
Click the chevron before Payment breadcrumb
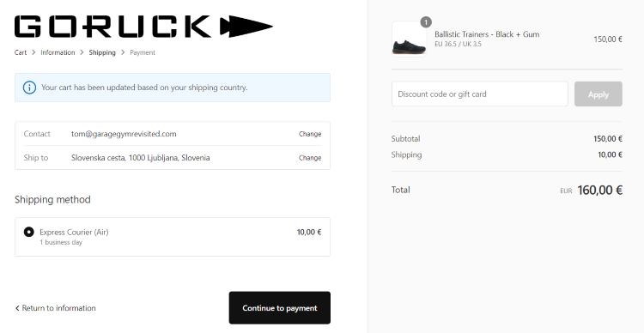pyautogui.click(x=123, y=52)
